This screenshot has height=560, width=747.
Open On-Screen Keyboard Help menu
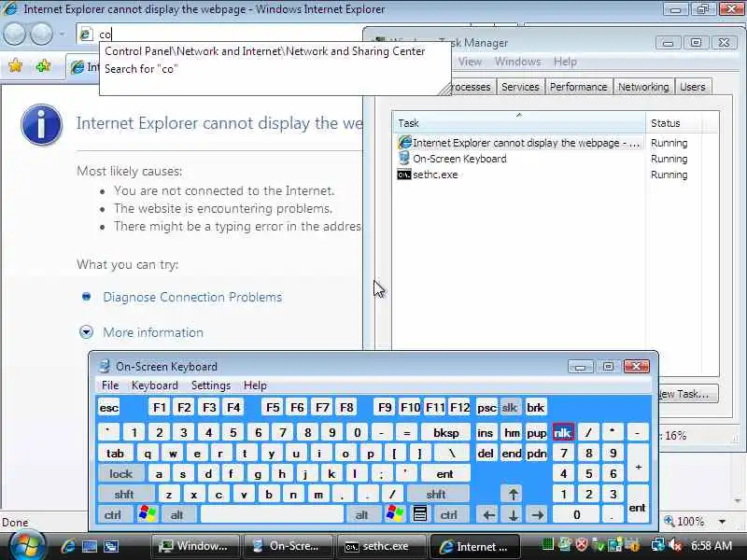255,385
